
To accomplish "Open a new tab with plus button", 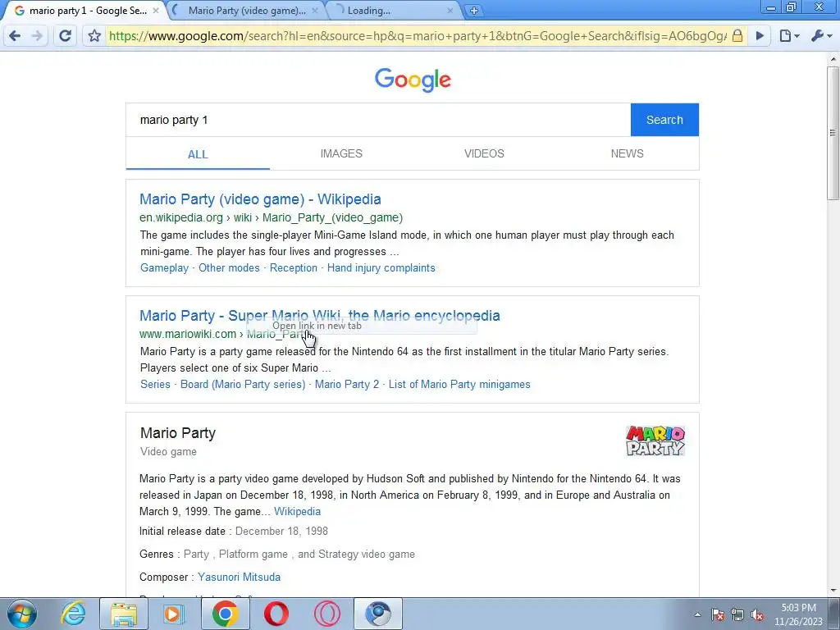I will coord(473,10).
